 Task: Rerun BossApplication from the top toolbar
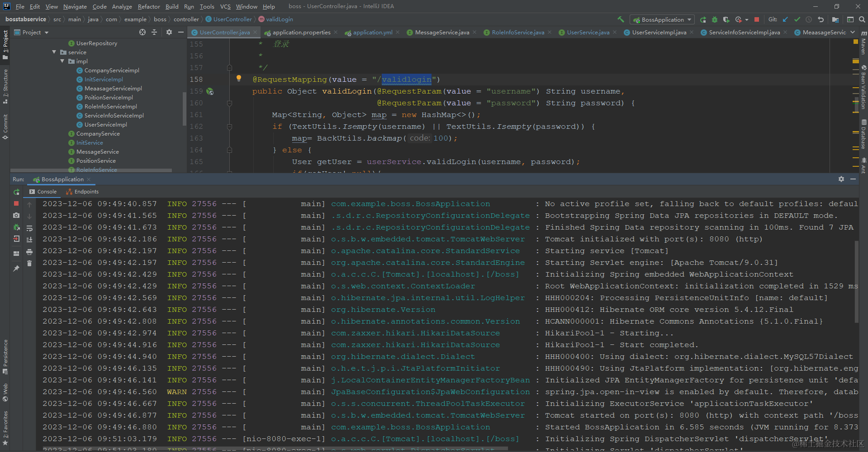click(703, 19)
